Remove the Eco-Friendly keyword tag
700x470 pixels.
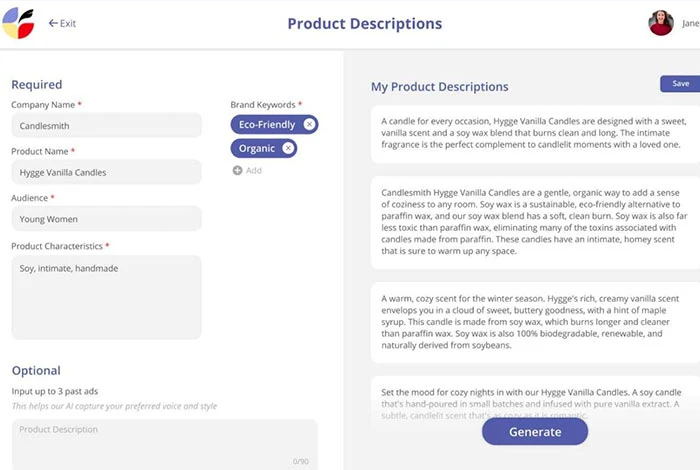coord(309,125)
